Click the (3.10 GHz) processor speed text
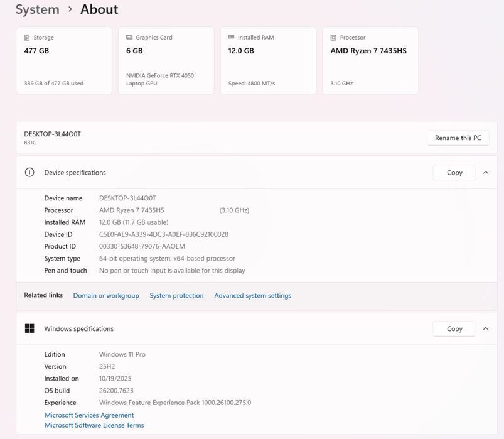The width and height of the screenshot is (504, 439). click(x=234, y=210)
